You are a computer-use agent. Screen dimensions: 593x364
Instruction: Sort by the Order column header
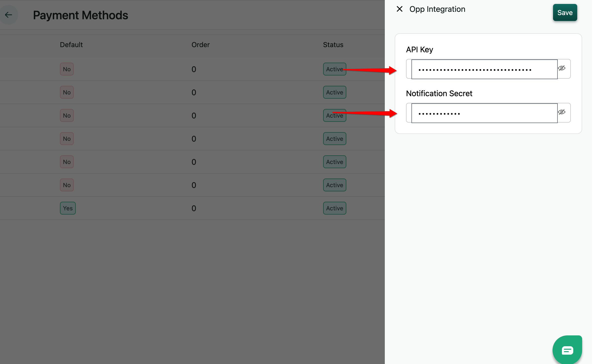tap(200, 45)
